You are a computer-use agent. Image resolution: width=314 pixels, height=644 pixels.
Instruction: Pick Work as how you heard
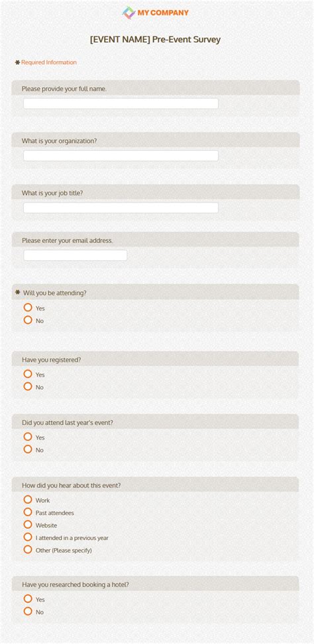tap(28, 500)
